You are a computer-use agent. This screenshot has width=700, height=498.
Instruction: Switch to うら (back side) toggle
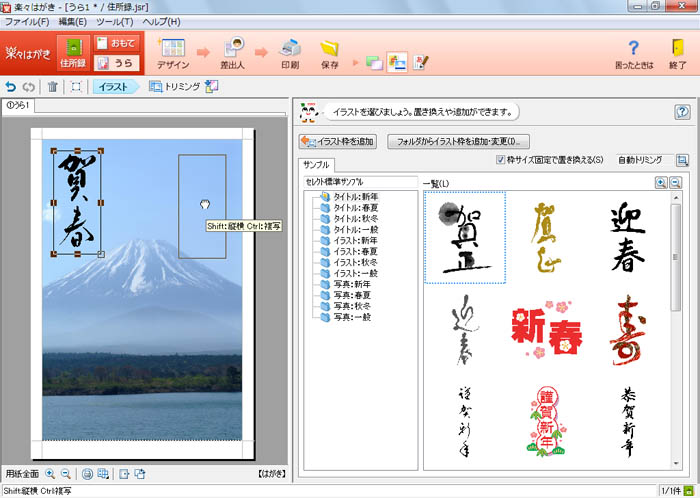[116, 63]
